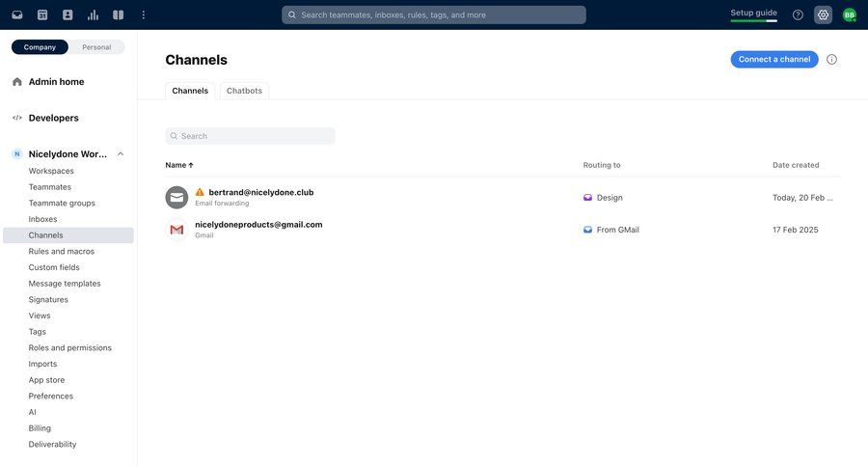Click the 17 Feb 2025 date
The height and width of the screenshot is (467, 868).
coord(795,230)
